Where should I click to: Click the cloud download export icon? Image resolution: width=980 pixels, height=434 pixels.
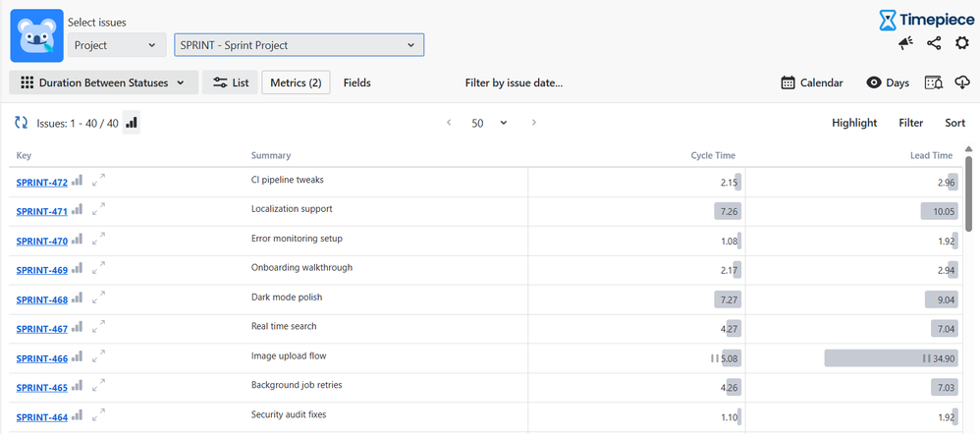coord(962,83)
